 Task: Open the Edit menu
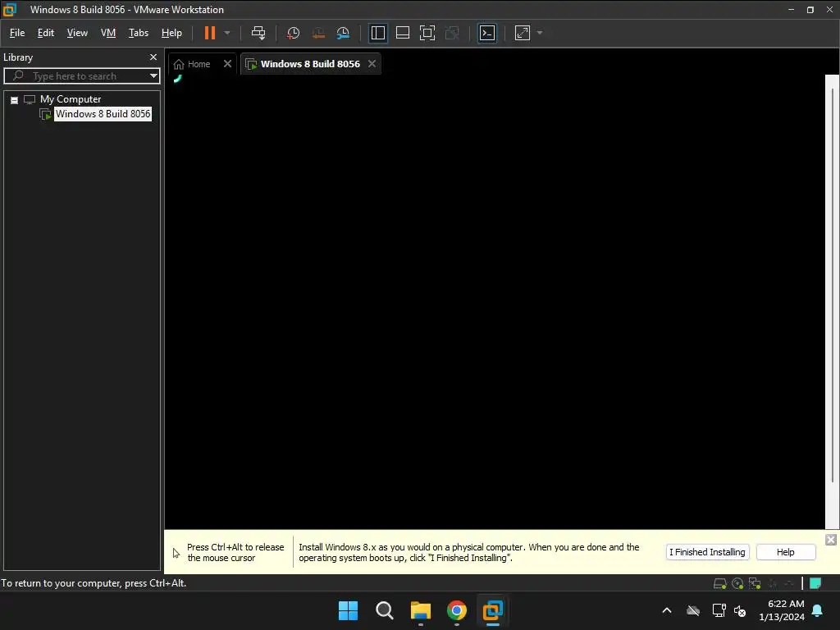pos(46,33)
